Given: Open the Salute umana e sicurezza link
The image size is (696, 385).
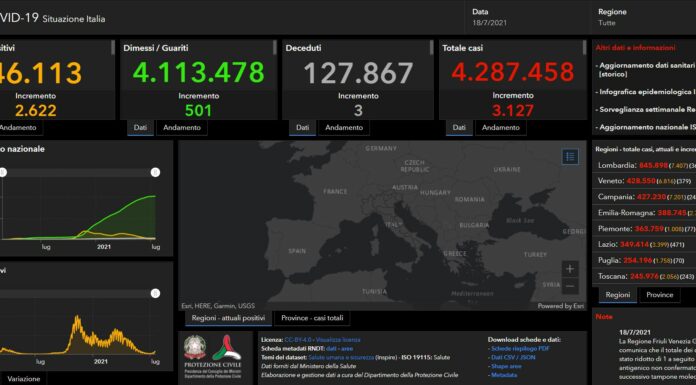Looking at the screenshot, I should tap(341, 357).
